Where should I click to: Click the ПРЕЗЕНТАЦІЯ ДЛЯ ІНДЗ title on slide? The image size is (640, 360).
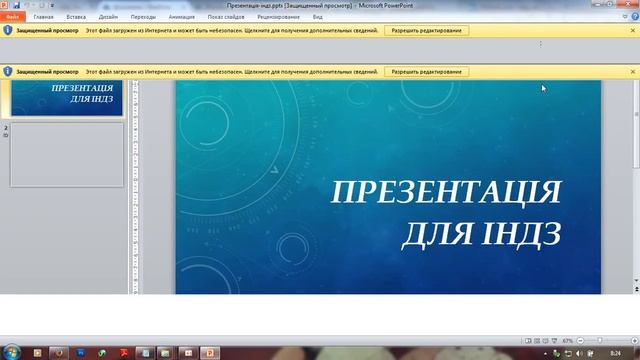pos(446,213)
